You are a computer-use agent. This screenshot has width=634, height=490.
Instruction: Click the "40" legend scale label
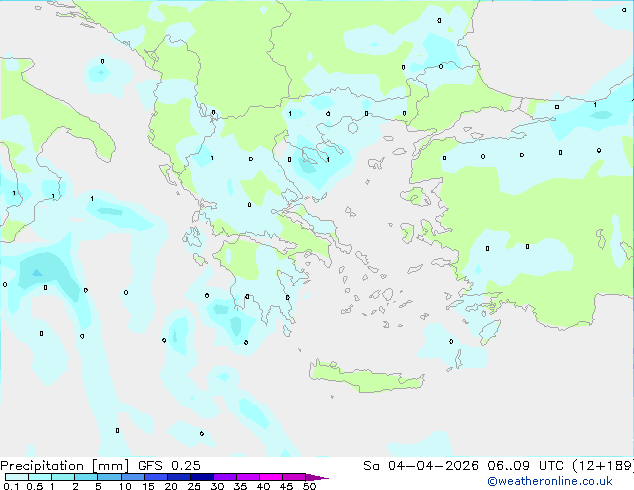(263, 486)
